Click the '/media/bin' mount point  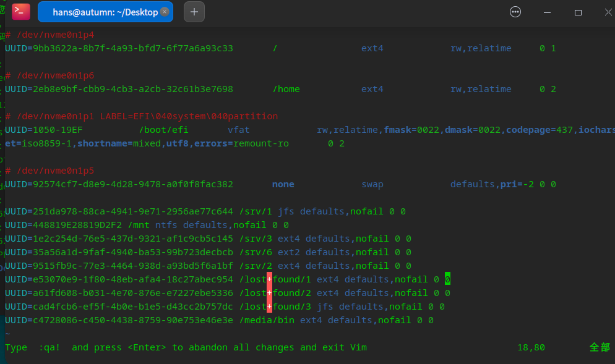[x=267, y=320]
